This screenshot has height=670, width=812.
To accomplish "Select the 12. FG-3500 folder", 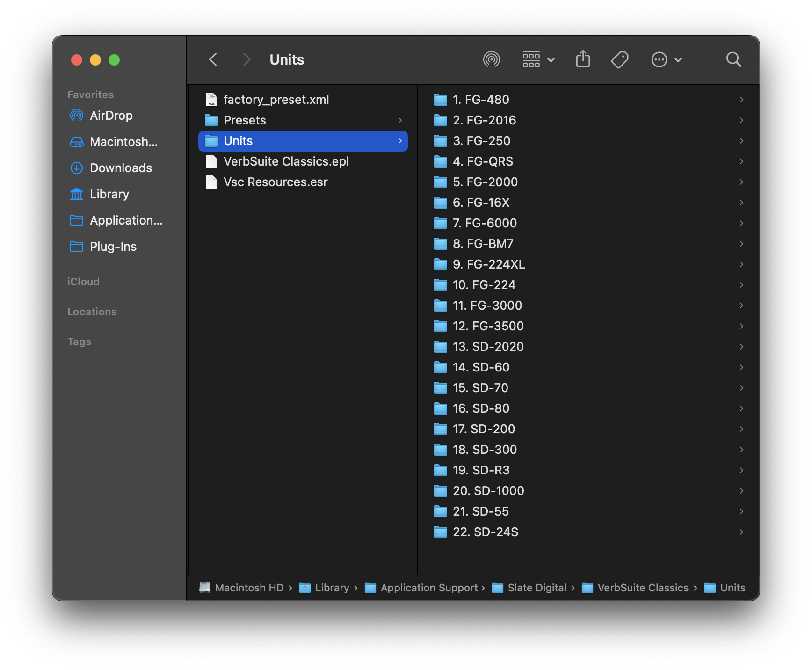I will (589, 326).
